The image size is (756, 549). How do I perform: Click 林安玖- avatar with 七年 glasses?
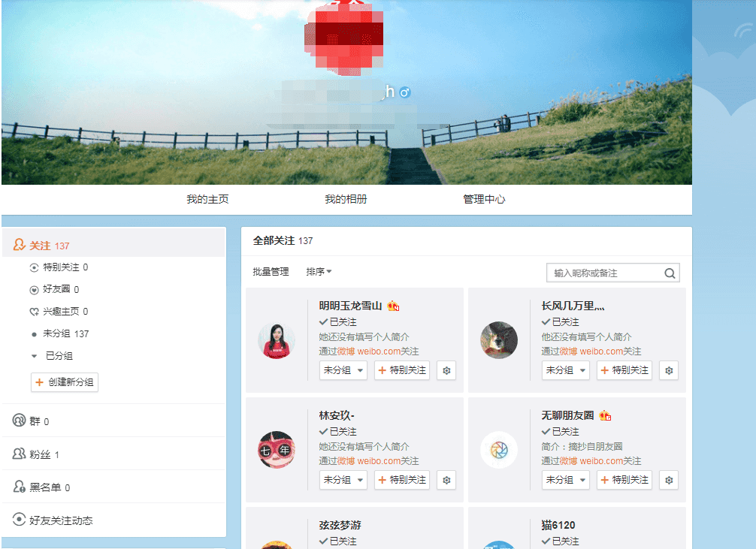277,450
